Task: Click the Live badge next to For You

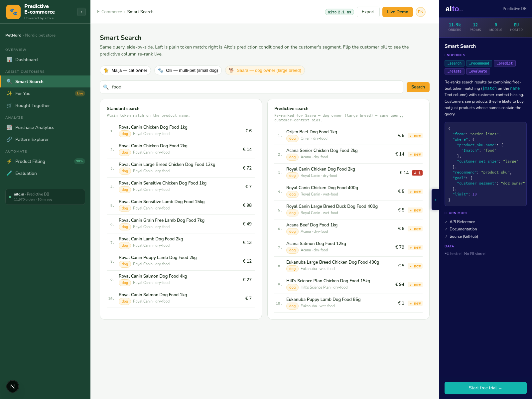Action: point(80,93)
